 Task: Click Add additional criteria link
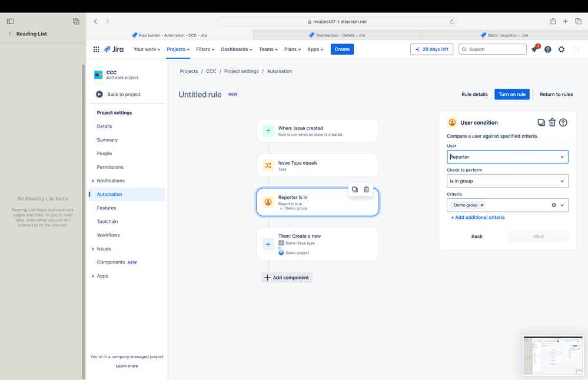pos(477,218)
